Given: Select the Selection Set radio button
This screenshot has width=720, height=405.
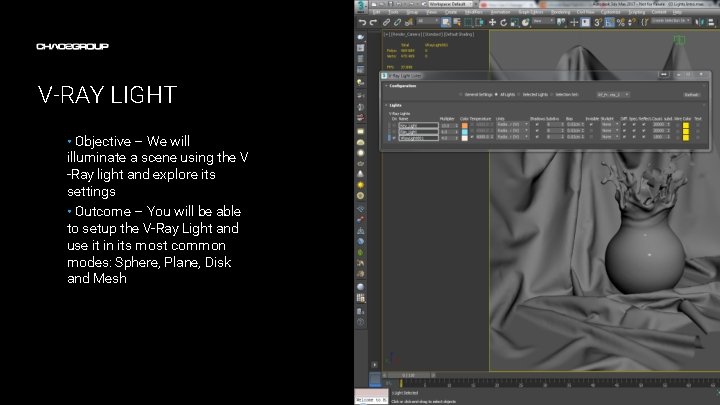Looking at the screenshot, I should (x=552, y=95).
